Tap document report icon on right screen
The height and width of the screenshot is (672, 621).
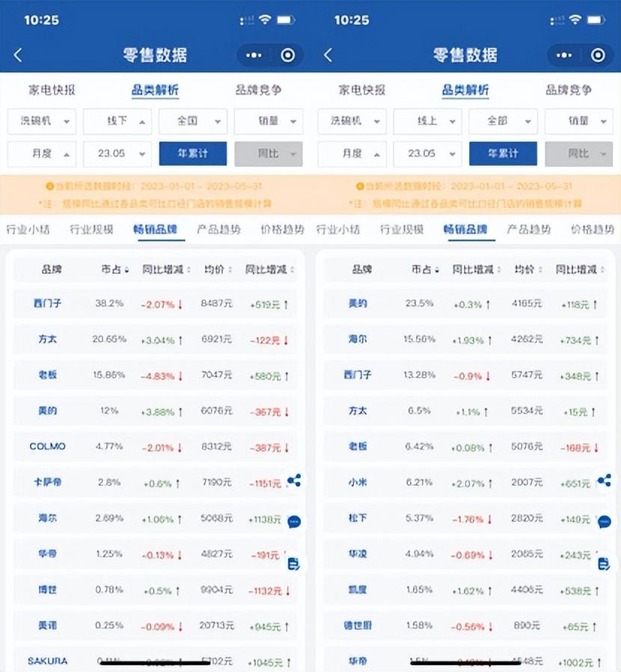tap(604, 564)
